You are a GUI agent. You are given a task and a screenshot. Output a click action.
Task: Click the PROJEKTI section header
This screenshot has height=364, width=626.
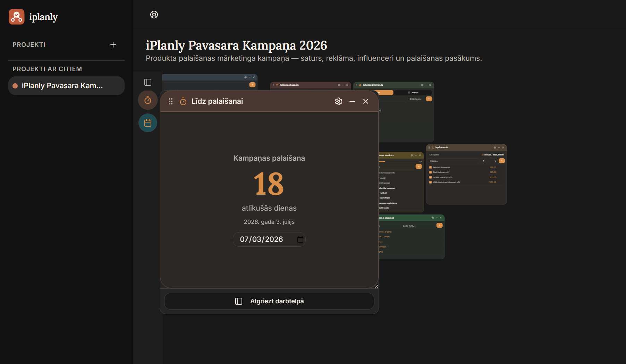(x=29, y=45)
